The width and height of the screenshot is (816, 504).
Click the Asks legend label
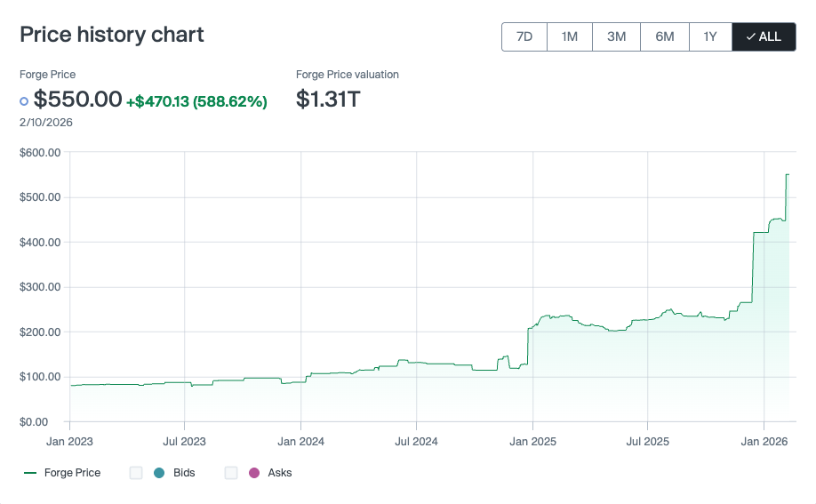[280, 473]
